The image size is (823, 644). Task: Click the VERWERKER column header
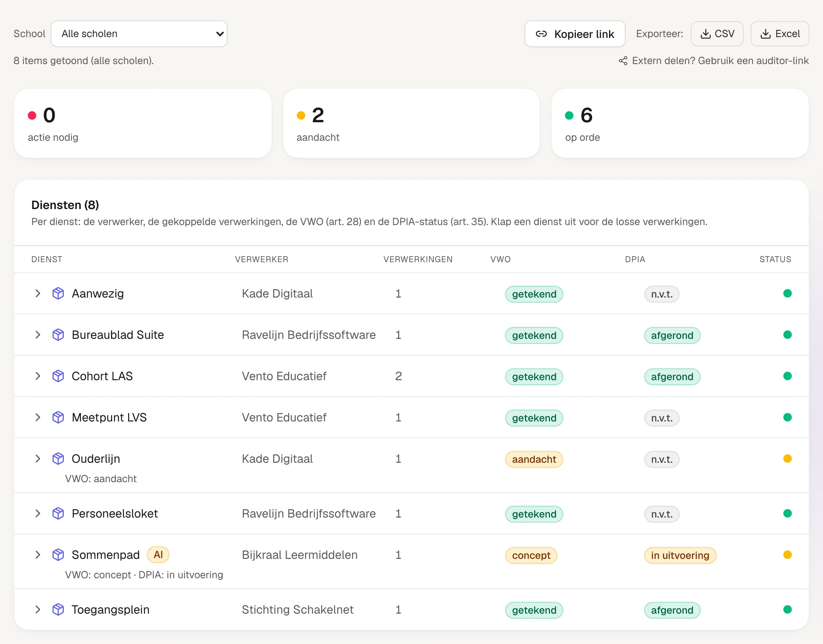[262, 259]
